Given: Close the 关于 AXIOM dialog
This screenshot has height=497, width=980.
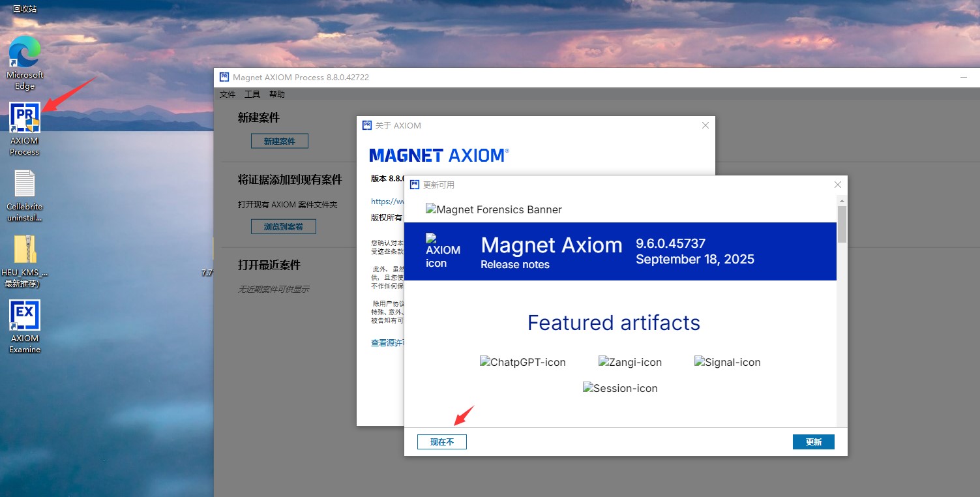Looking at the screenshot, I should click(x=705, y=125).
